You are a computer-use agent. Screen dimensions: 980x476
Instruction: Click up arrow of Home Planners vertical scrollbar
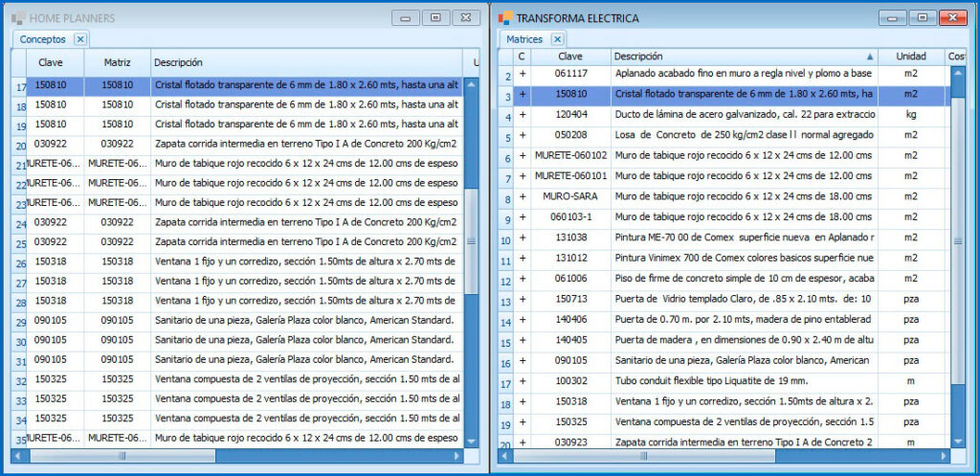pyautogui.click(x=471, y=84)
